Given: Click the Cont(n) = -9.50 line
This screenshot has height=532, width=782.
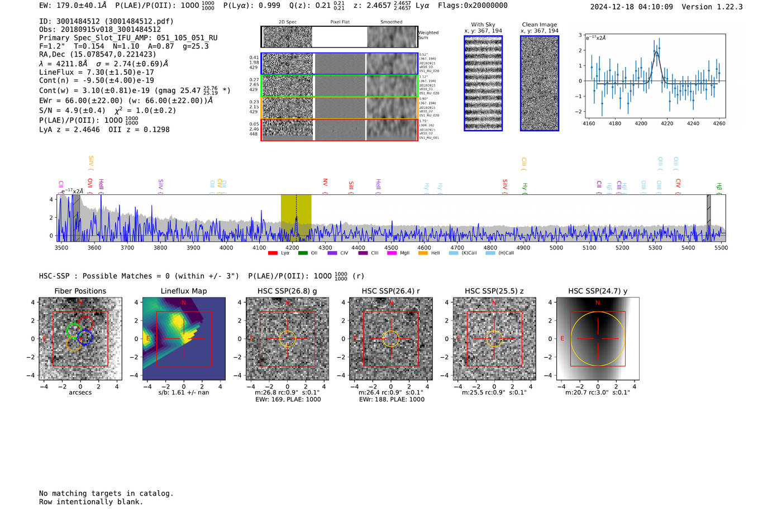Looking at the screenshot, I should [x=97, y=80].
